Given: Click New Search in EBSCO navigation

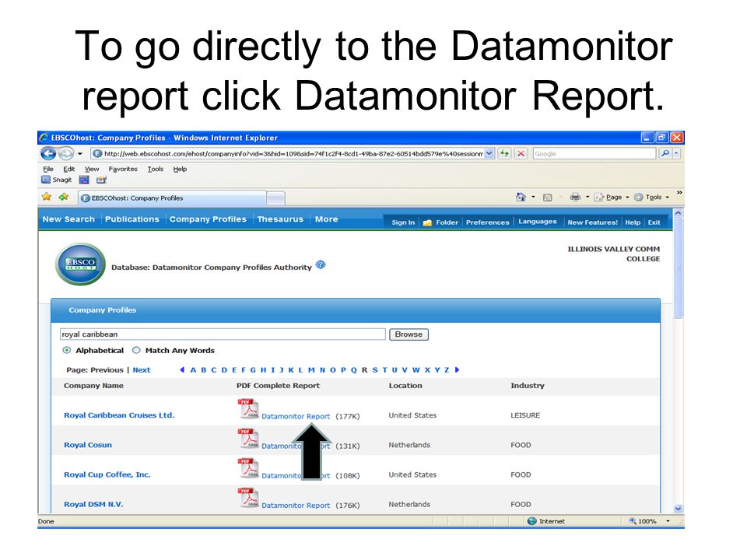Looking at the screenshot, I should coord(68,219).
